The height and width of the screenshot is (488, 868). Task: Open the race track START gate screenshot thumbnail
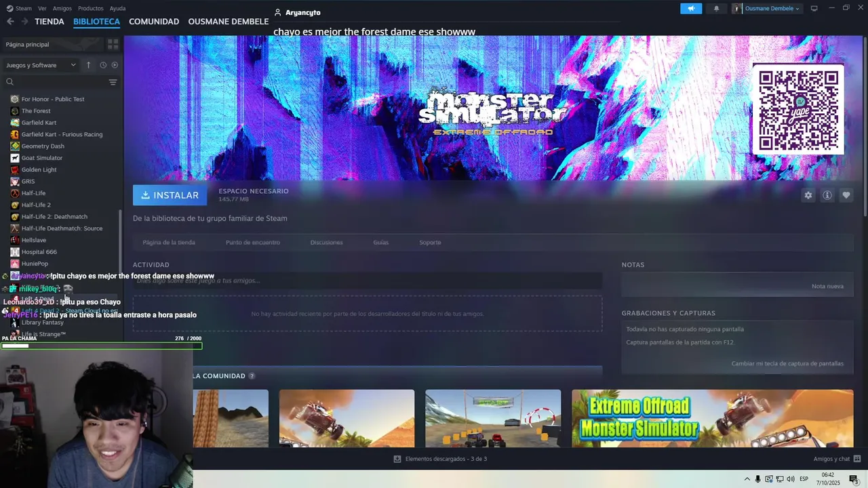coord(493,418)
